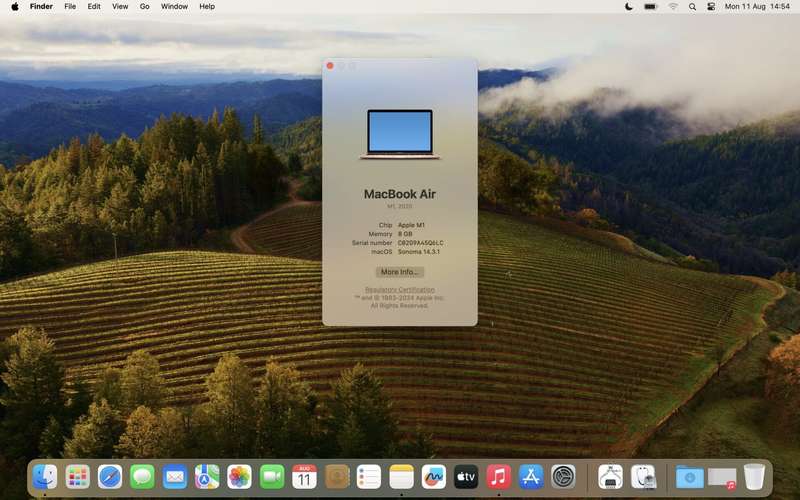
Task: Open Apple TV app in Dock
Action: pyautogui.click(x=466, y=477)
